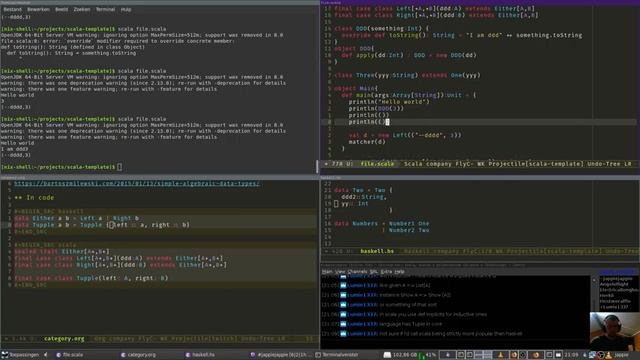This screenshot has width=640, height=360.
Task: Switch to the Terminalvenster taskbar window
Action: [337, 355]
